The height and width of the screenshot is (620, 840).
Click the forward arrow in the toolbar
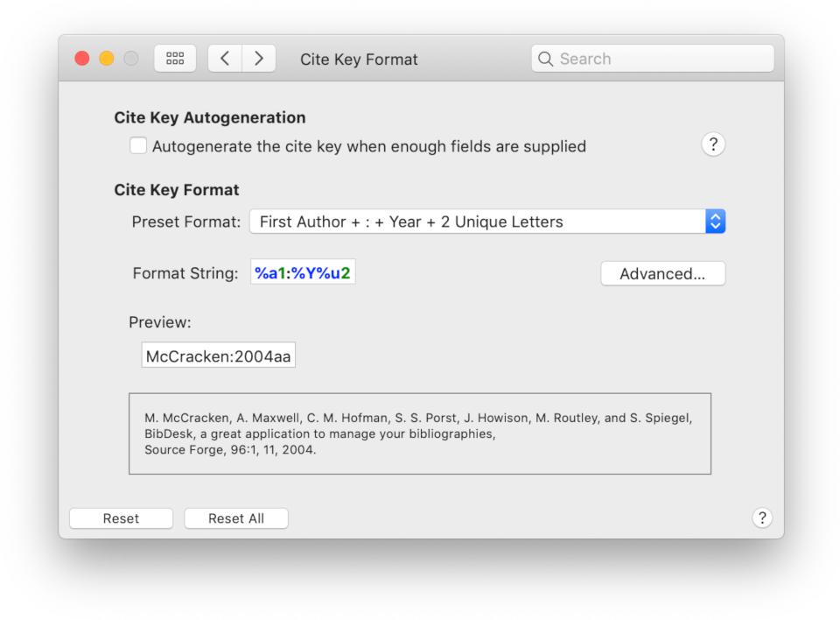pyautogui.click(x=258, y=58)
